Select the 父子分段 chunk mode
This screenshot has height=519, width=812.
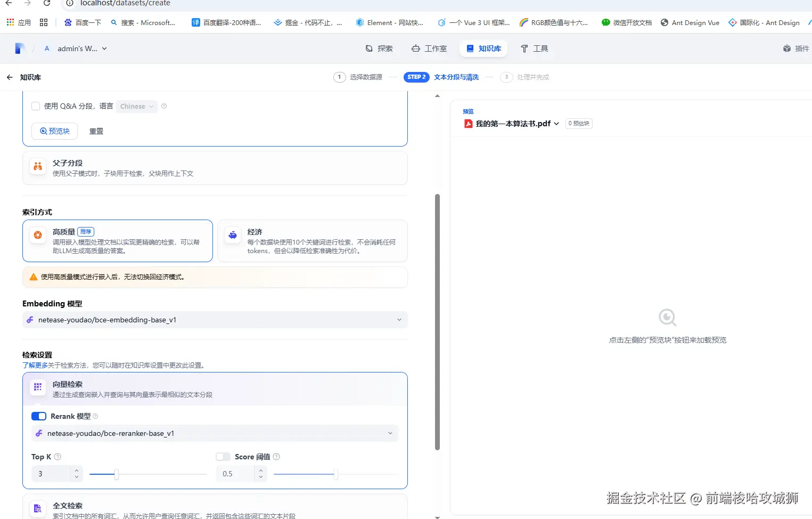[x=215, y=168]
